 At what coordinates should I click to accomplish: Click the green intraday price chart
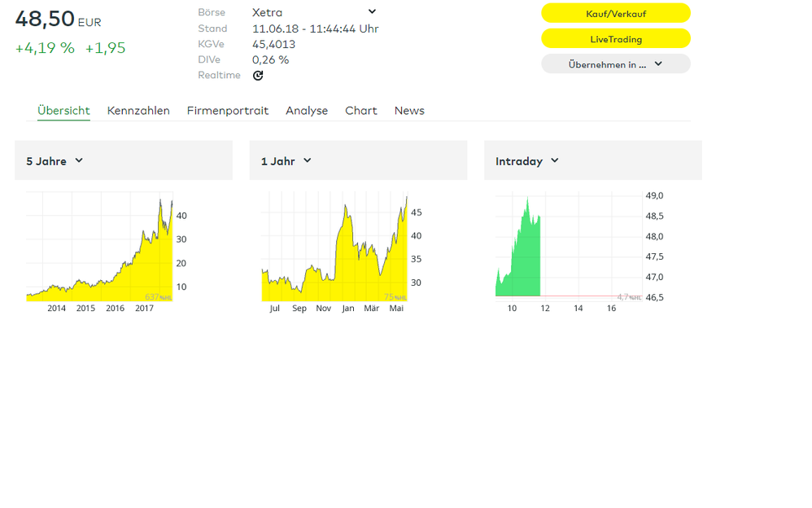point(521,252)
